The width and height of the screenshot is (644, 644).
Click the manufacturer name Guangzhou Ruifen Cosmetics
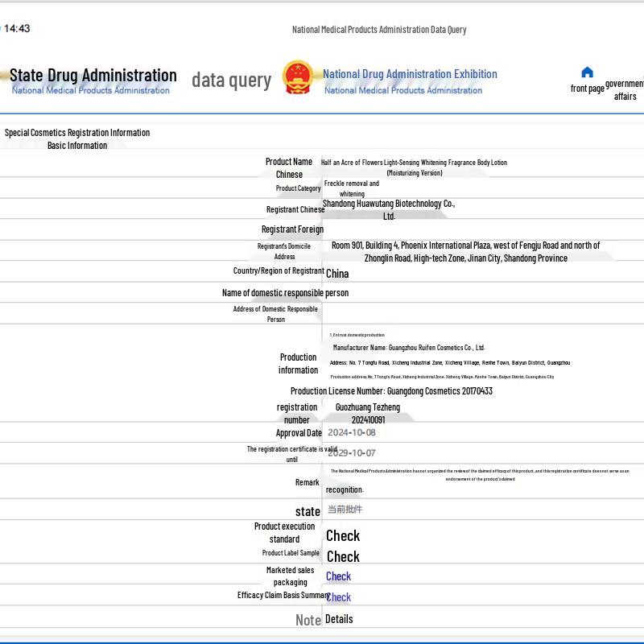[x=409, y=348]
